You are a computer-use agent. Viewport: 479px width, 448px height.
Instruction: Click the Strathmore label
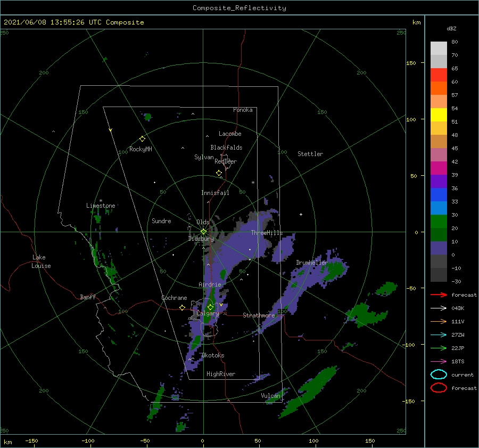tap(259, 315)
